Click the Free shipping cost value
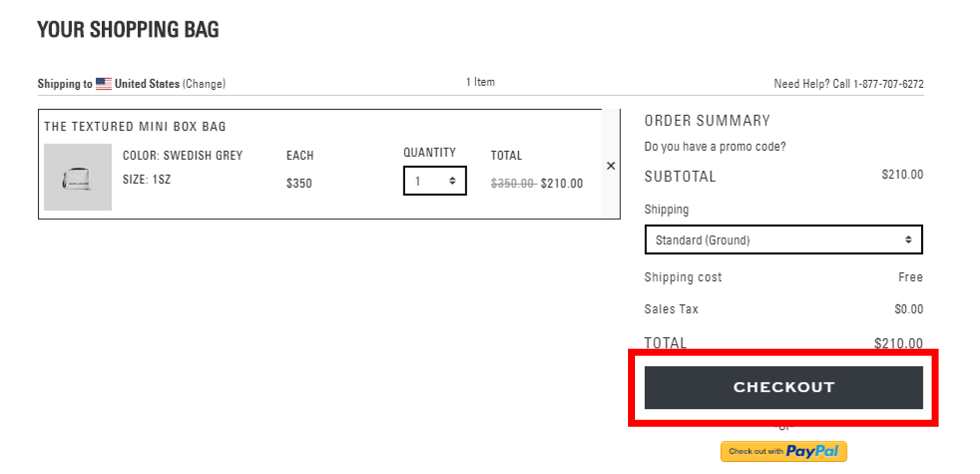 pos(910,277)
